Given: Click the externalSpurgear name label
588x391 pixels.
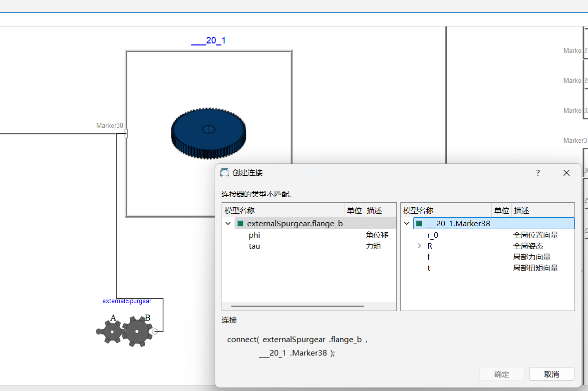Looking at the screenshot, I should click(127, 301).
